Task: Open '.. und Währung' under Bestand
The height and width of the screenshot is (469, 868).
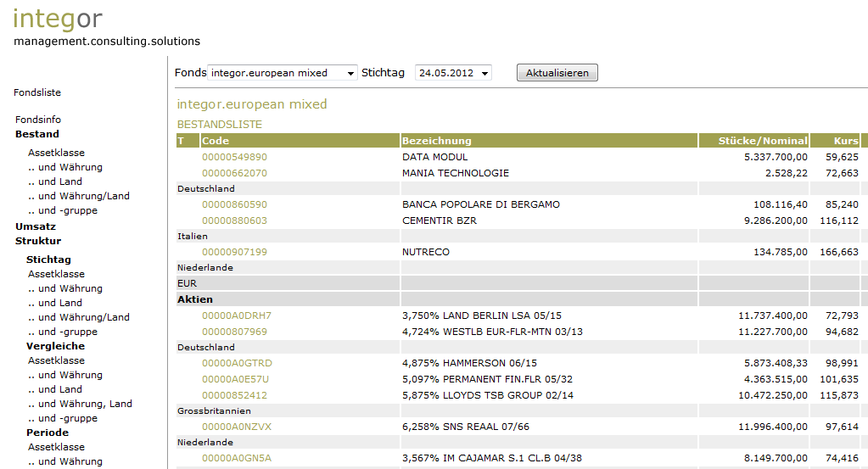Action: [x=65, y=167]
